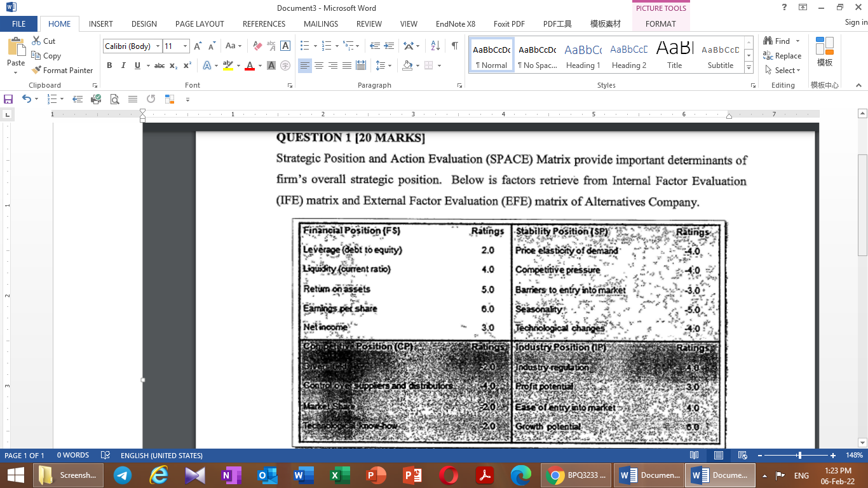The image size is (868, 488).
Task: Click Copy in Clipboard group
Action: pos(46,55)
